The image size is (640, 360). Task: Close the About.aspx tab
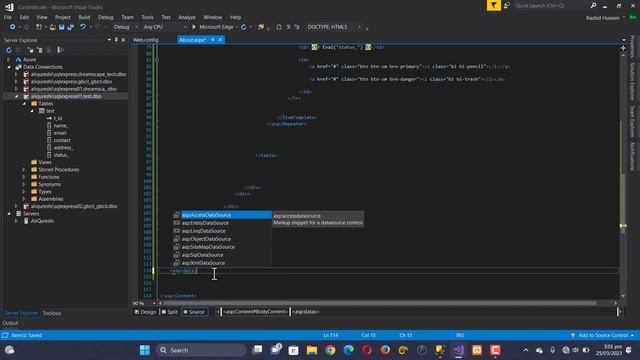coord(220,40)
